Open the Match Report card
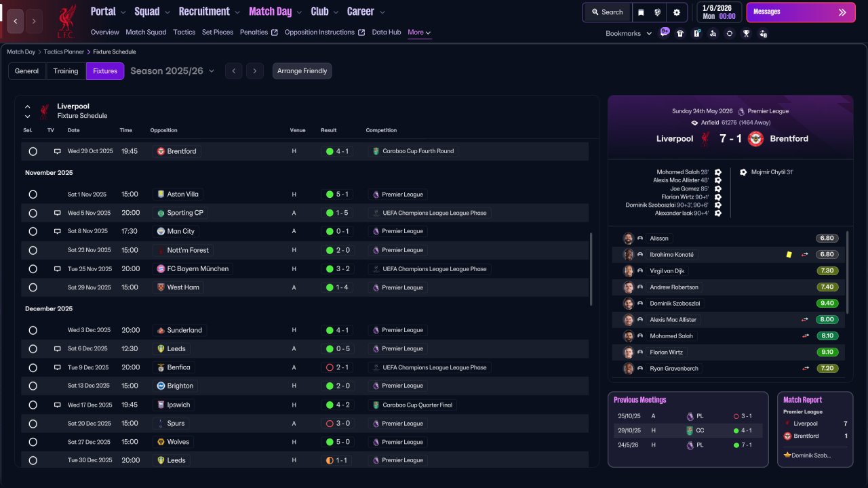 [x=815, y=429]
